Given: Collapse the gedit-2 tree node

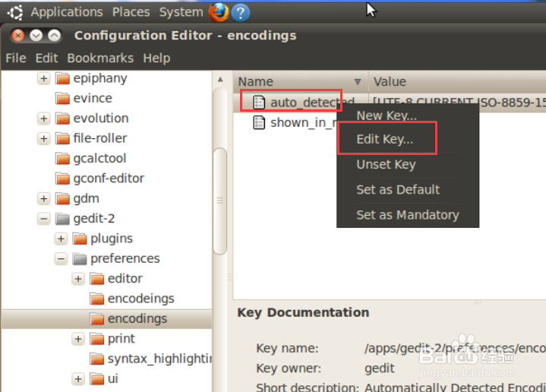Looking at the screenshot, I should [44, 219].
